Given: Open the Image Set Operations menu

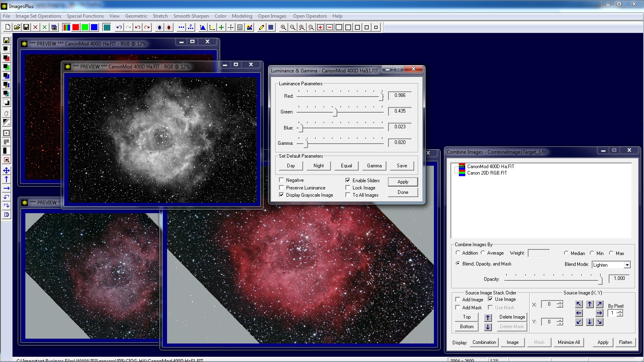Looking at the screenshot, I should (x=38, y=16).
